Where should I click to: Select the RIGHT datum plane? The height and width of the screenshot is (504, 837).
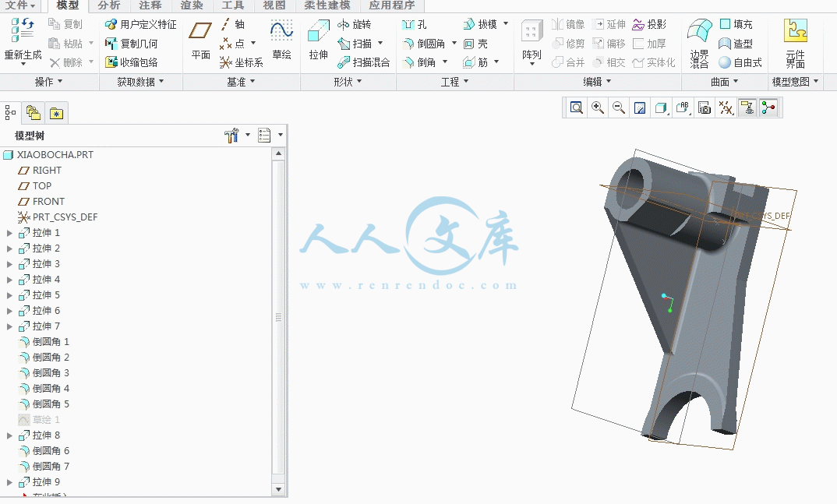(40, 171)
